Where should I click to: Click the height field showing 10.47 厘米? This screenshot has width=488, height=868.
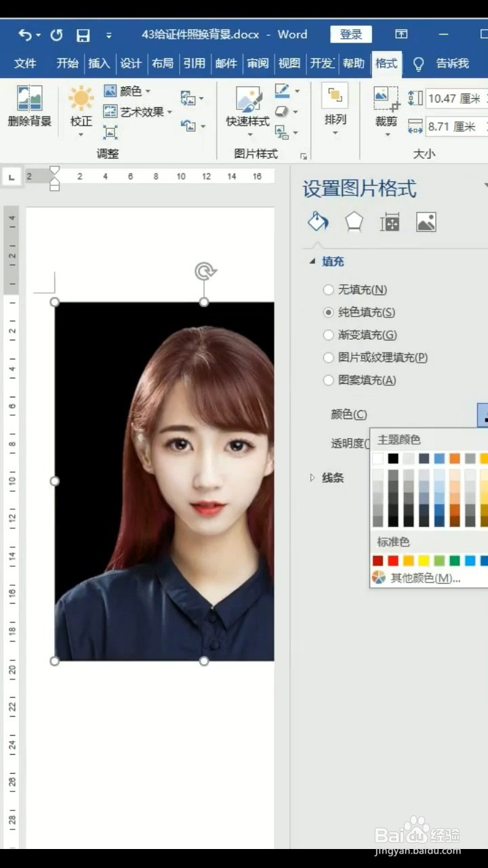[455, 99]
